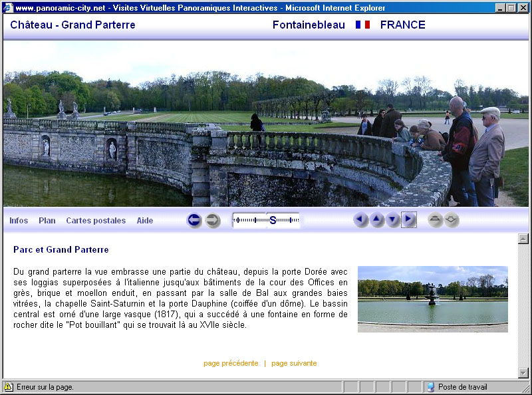Screen dimensions: 532x395
Task: Click the scrollbar down arrow
Action: pos(523,373)
